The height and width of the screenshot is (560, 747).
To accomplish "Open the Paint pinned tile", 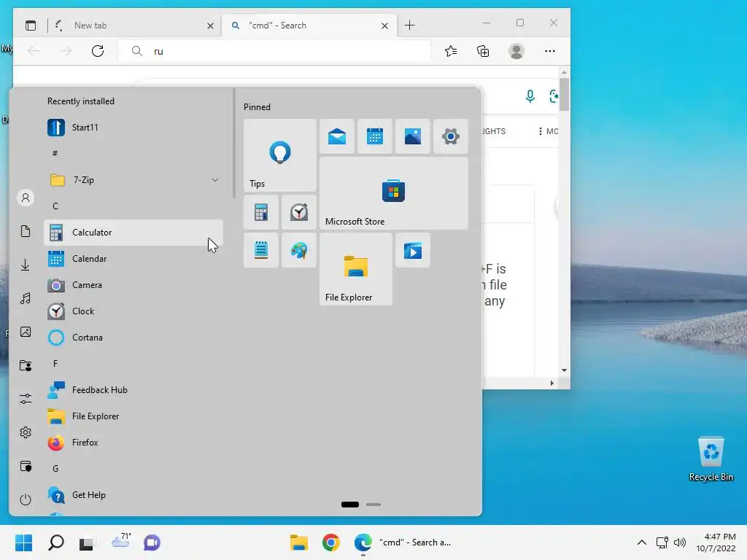I will tap(298, 250).
